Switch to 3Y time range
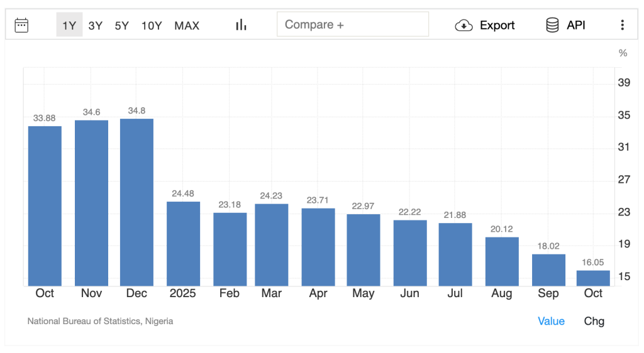 (96, 25)
